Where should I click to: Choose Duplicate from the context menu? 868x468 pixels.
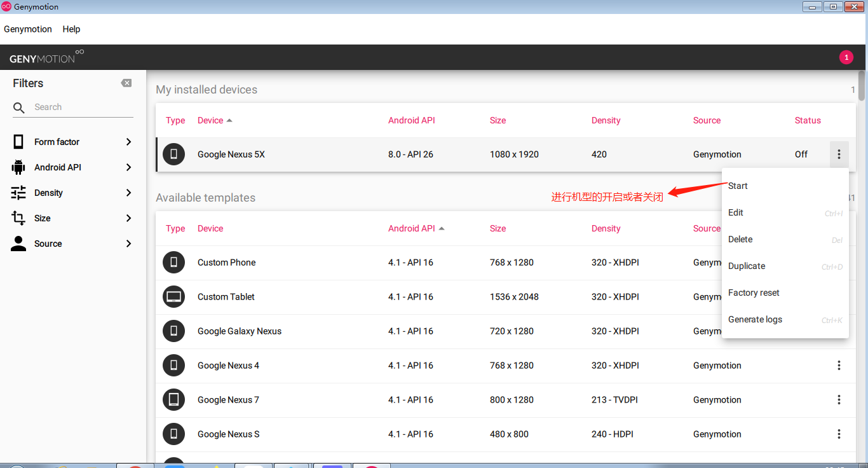click(x=785, y=266)
